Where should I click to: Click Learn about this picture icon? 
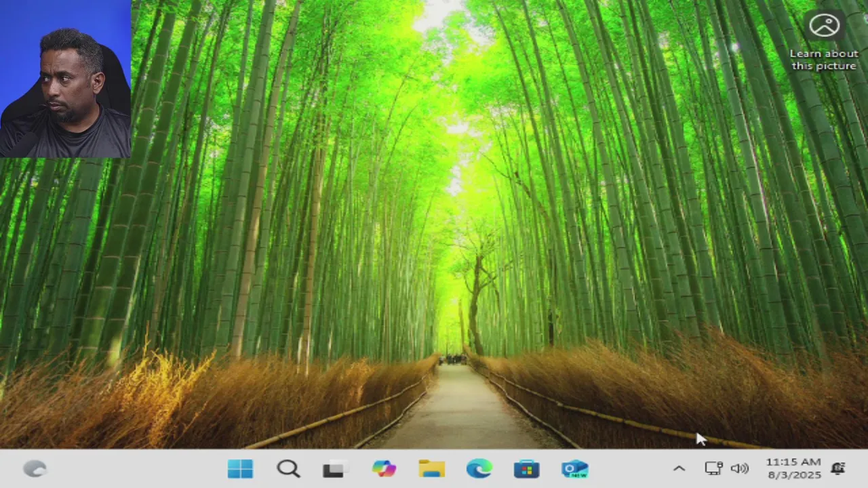tap(824, 26)
